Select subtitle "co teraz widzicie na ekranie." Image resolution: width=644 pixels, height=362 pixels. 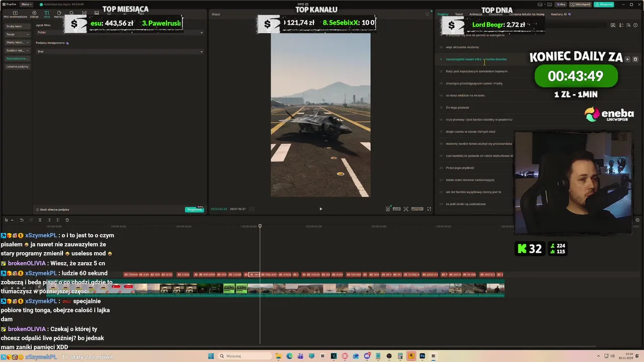click(x=465, y=96)
